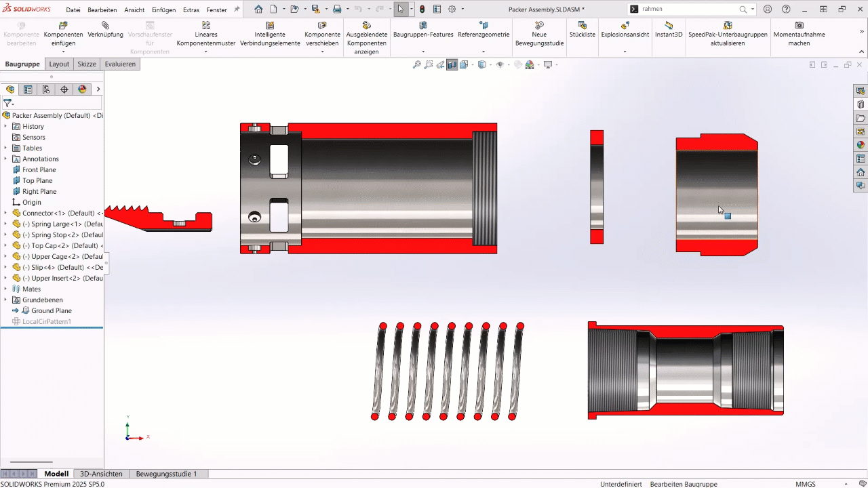The image size is (868, 488).
Task: Click Bearbeiten Baugruppe in the status bar
Action: click(x=684, y=484)
